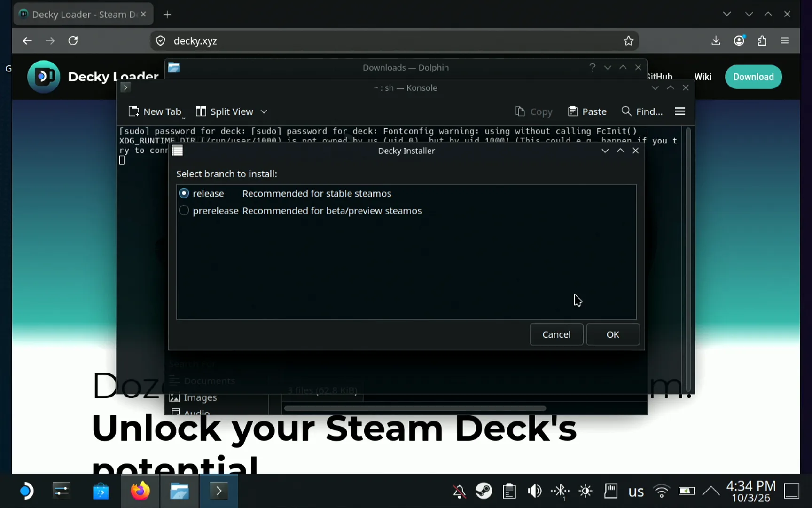The width and height of the screenshot is (812, 508).
Task: Confirm with the OK button
Action: [x=613, y=334]
